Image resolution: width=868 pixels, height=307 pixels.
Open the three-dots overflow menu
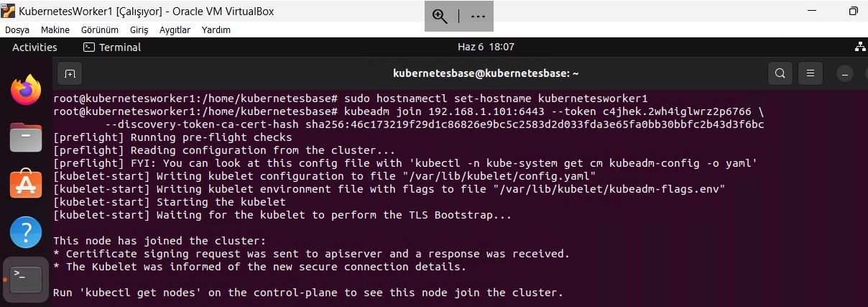[x=478, y=16]
